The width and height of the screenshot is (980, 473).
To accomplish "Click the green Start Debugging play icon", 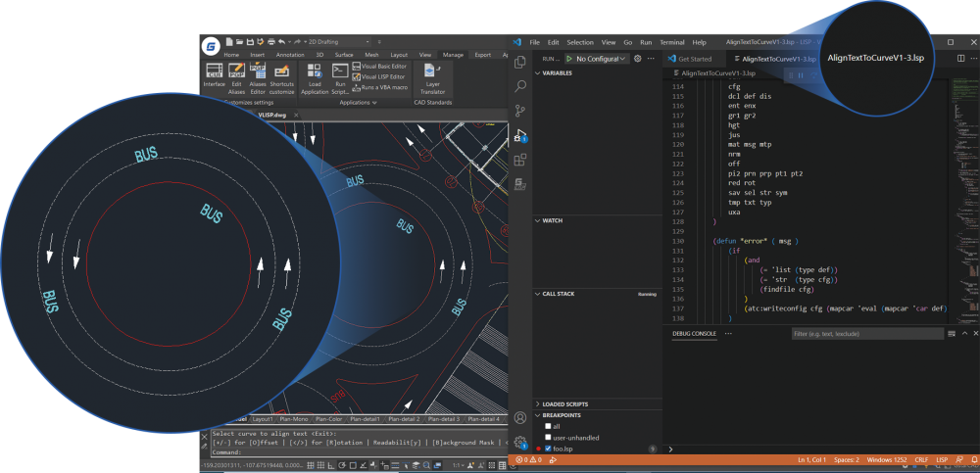I will tap(568, 59).
